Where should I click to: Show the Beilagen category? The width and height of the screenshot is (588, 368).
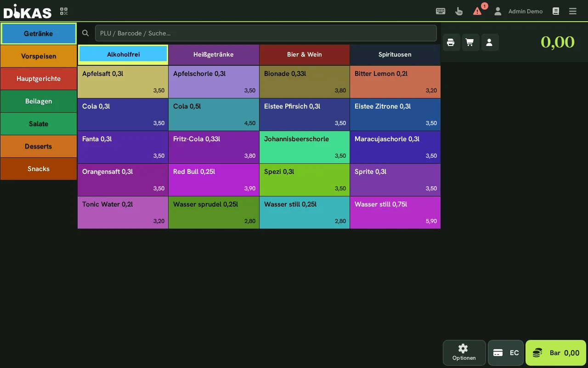pyautogui.click(x=39, y=101)
